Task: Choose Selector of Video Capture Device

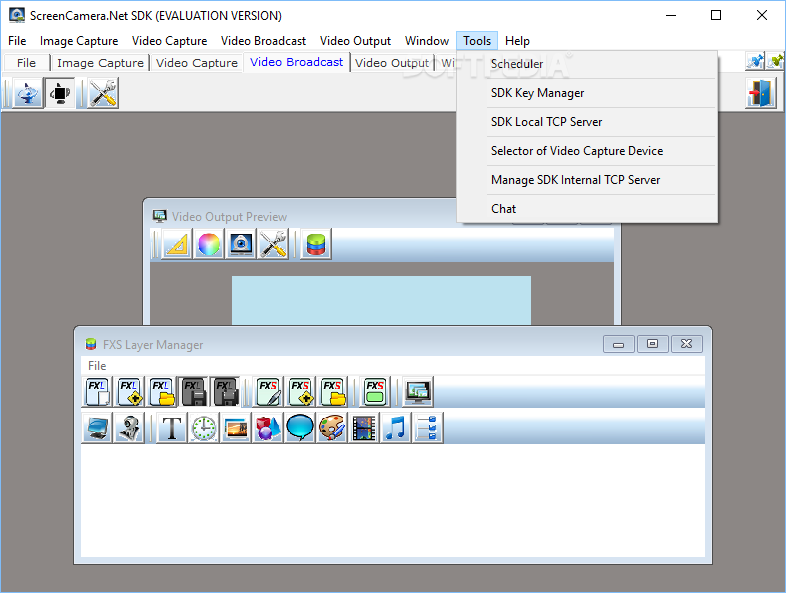Action: point(587,151)
